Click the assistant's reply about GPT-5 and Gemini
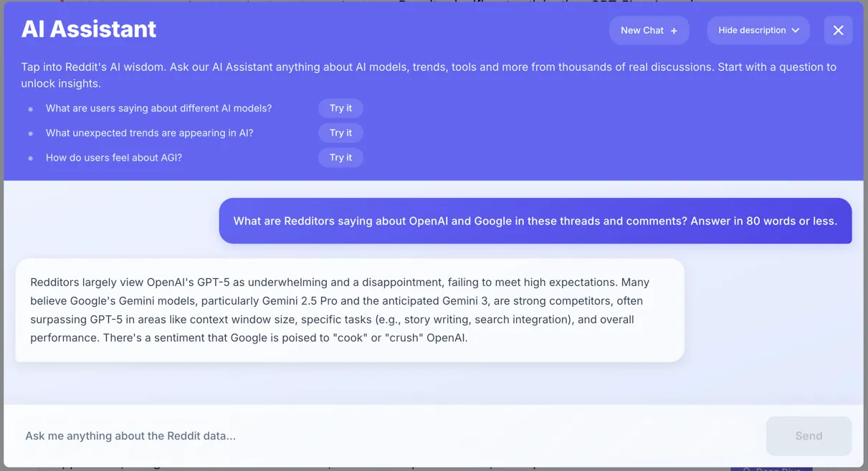This screenshot has height=471, width=868. coord(350,310)
